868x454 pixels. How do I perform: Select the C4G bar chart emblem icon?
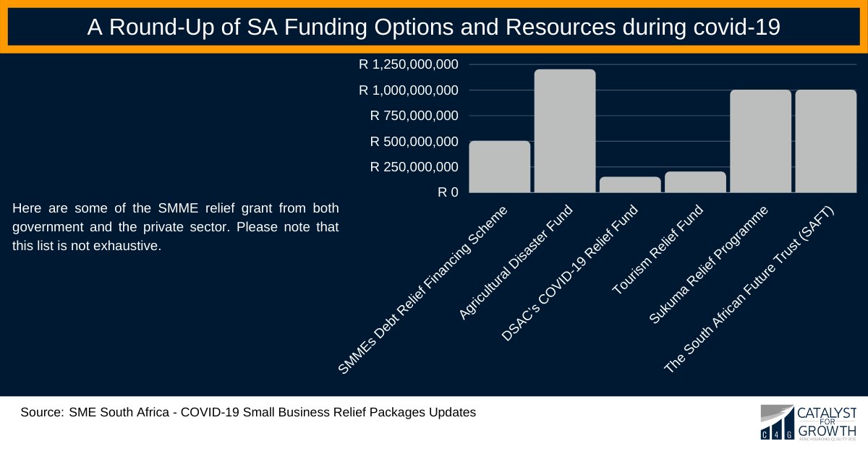775,421
